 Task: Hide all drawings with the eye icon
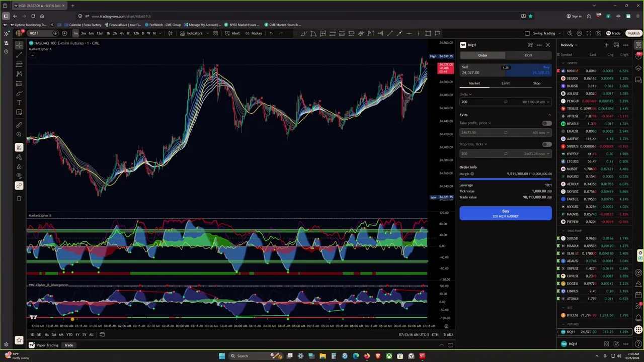[19, 176]
